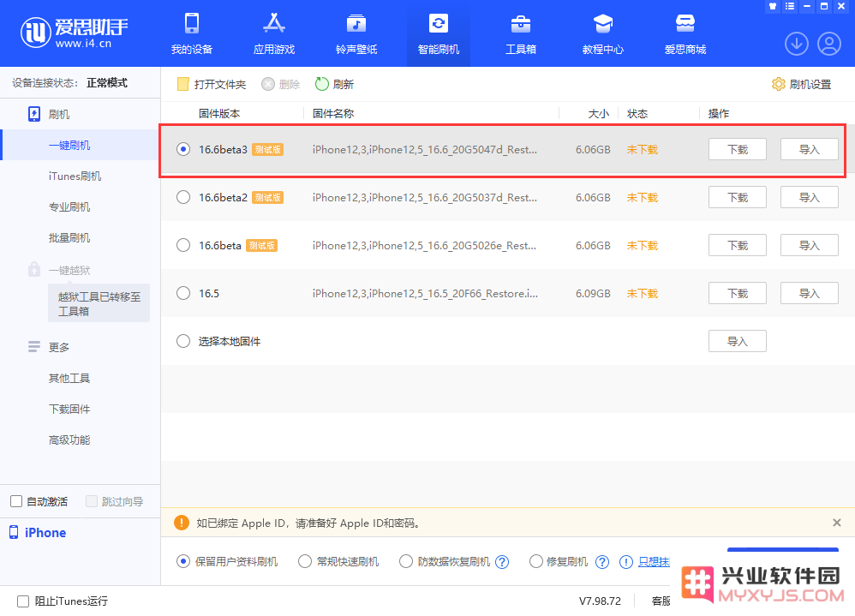Select 专业刷机 in sidebar
The width and height of the screenshot is (855, 616).
(69, 207)
